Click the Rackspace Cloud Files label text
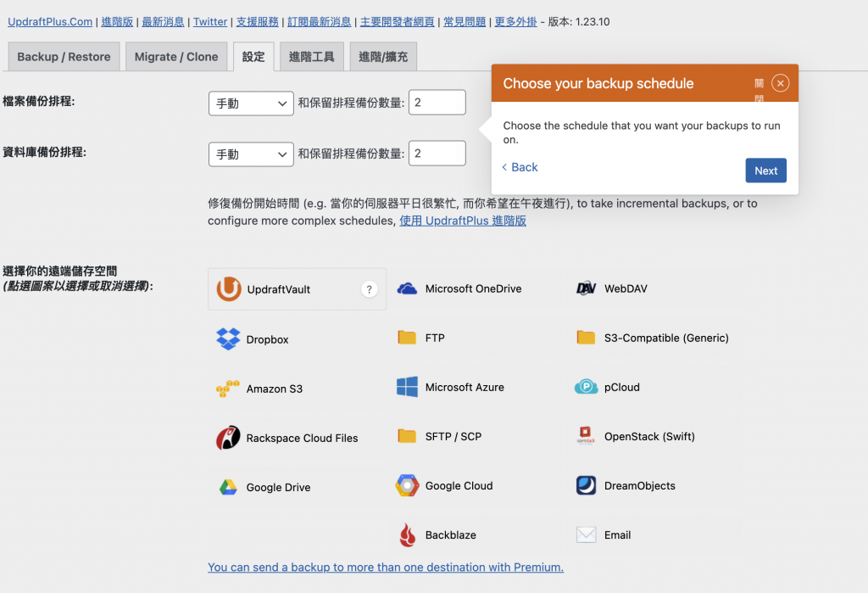This screenshot has width=868, height=593. [303, 438]
